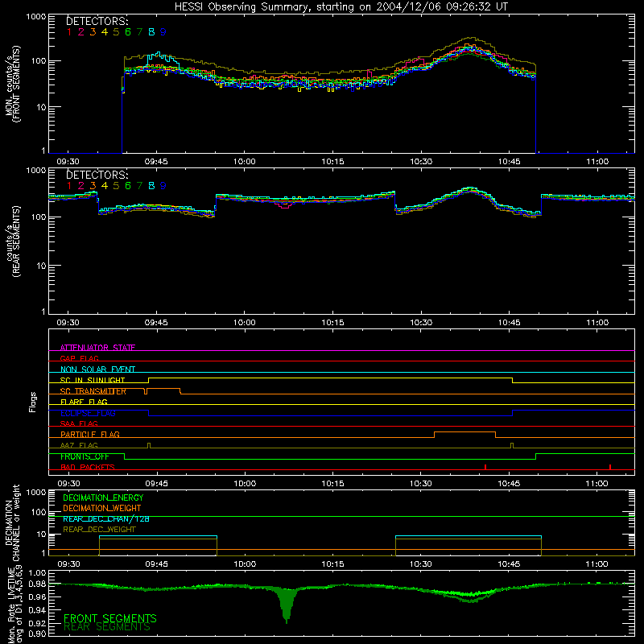
Task: Click the SC_TRANSMITTER flag label
Action: point(93,391)
